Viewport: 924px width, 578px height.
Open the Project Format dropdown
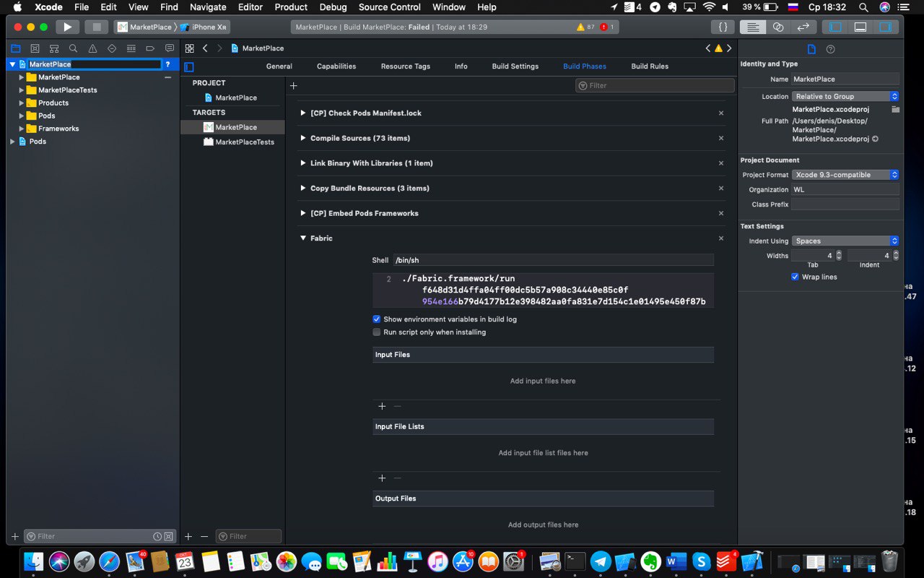point(845,175)
